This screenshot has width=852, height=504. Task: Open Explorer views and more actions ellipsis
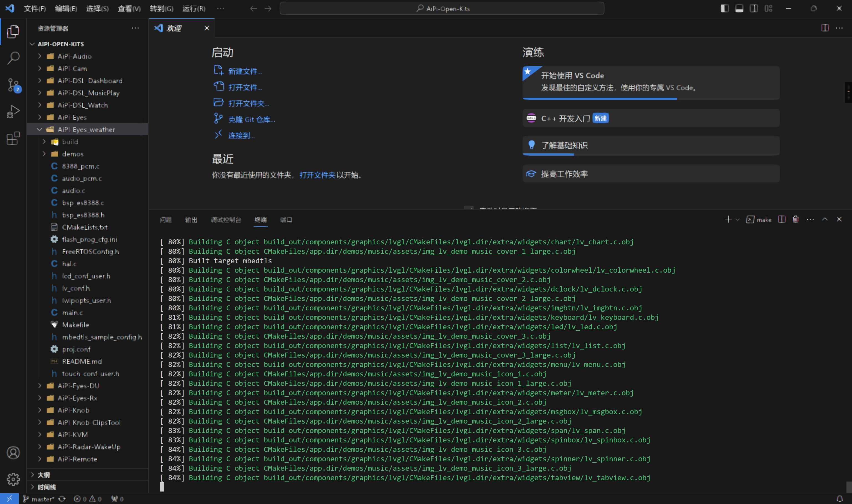(135, 28)
